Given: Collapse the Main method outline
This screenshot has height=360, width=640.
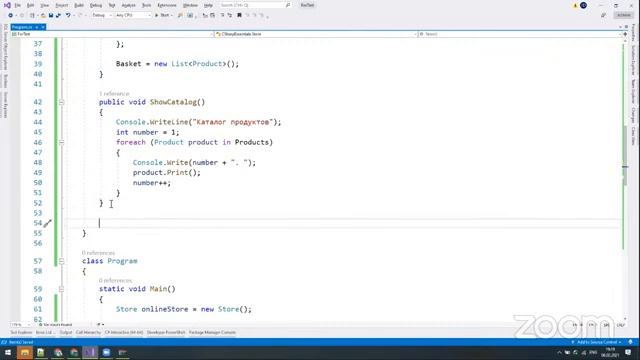Looking at the screenshot, I should coord(62,289).
